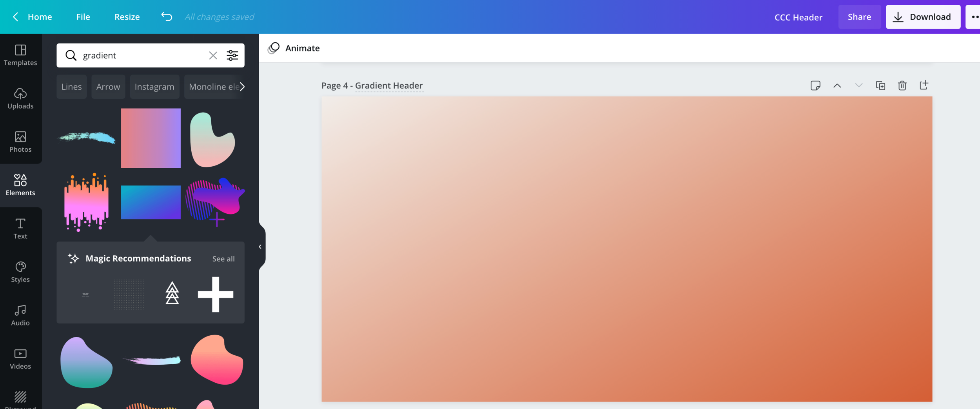The image size is (980, 409).
Task: Click the Animate button
Action: 294,48
